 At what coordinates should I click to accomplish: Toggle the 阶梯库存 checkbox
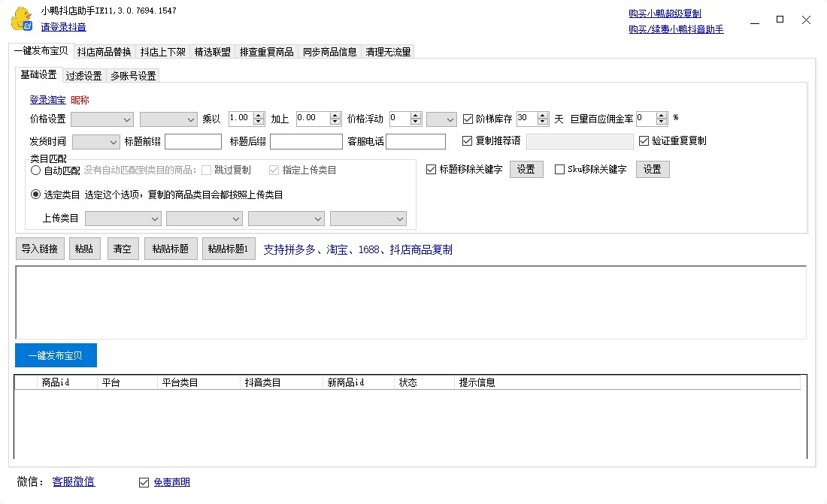click(468, 119)
